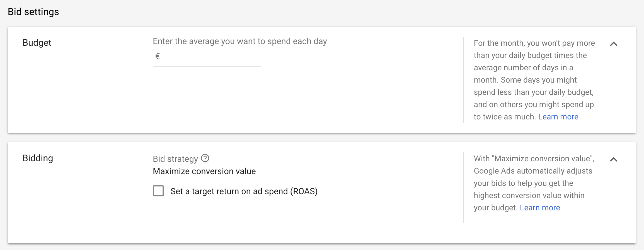This screenshot has width=644, height=250.
Task: Click the "Set a target return on ad spend (ROAS)" label
Action: coord(244,191)
